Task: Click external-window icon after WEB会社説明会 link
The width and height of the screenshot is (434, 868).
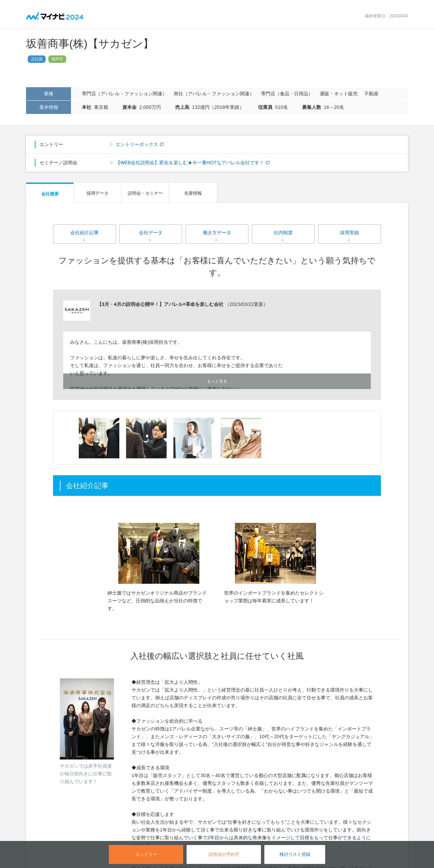Action: pos(268,163)
